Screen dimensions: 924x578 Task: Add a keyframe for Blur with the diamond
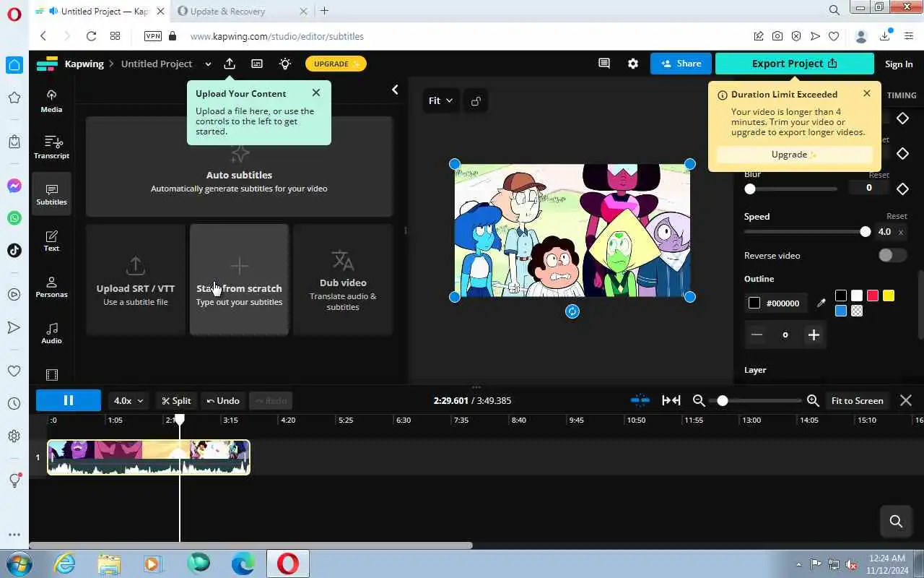(x=902, y=189)
